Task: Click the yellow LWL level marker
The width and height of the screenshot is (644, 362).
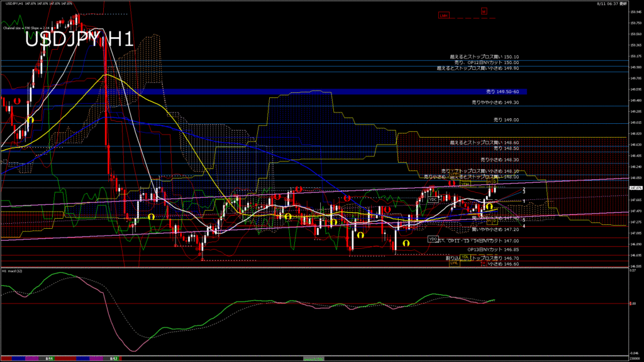Action: pyautogui.click(x=453, y=263)
